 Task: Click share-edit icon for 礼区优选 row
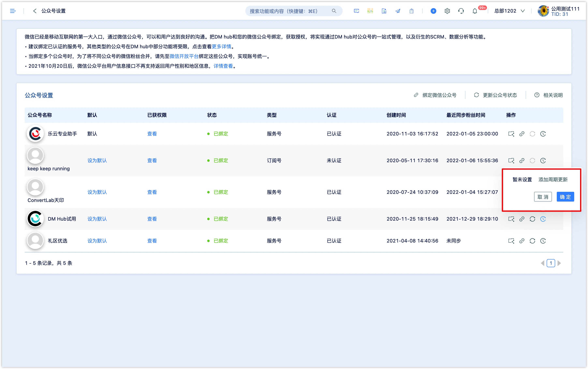click(511, 241)
